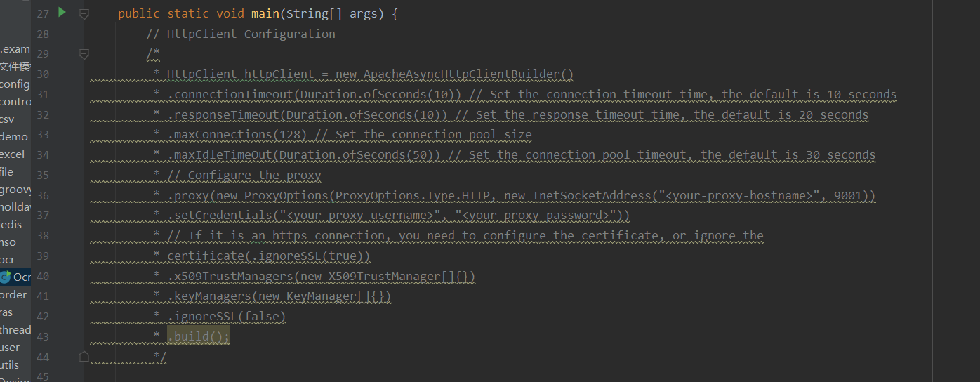
Task: Collapse comment end fold marker at line 44
Action: (x=84, y=357)
